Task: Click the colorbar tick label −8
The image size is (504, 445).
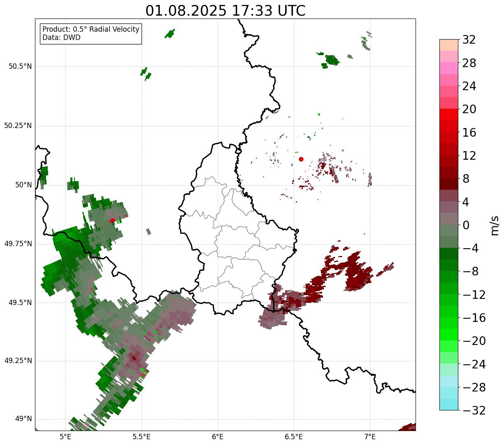Action: [x=470, y=272]
